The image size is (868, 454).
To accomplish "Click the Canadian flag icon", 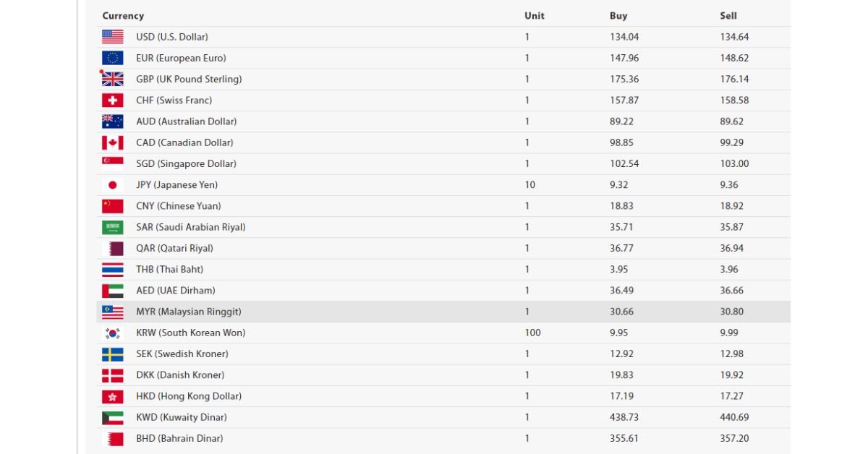I will pos(112,142).
